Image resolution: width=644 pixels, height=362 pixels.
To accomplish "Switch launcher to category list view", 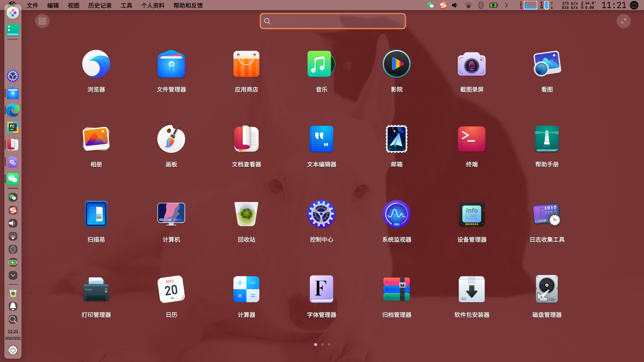I will pyautogui.click(x=42, y=21).
